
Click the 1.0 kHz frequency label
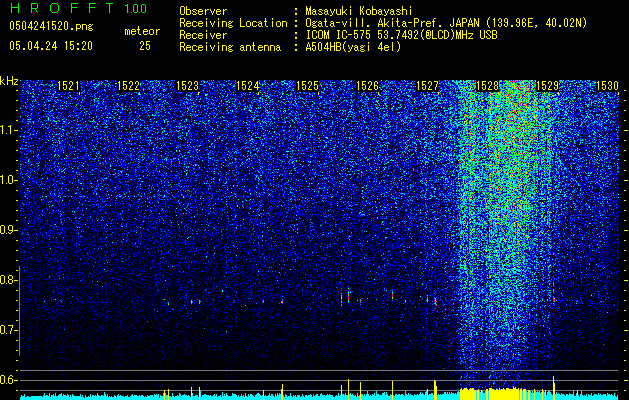(x=9, y=180)
